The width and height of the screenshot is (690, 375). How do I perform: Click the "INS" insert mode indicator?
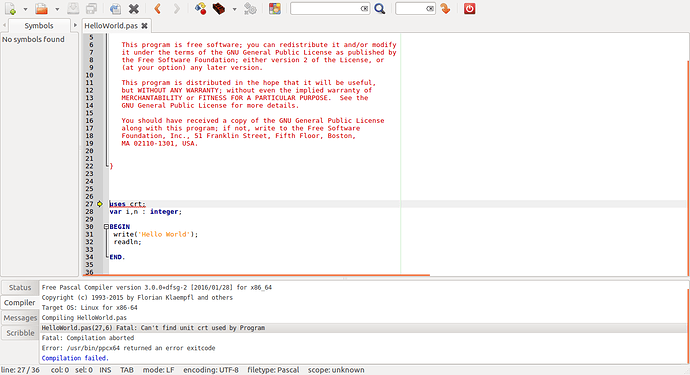(x=105, y=370)
